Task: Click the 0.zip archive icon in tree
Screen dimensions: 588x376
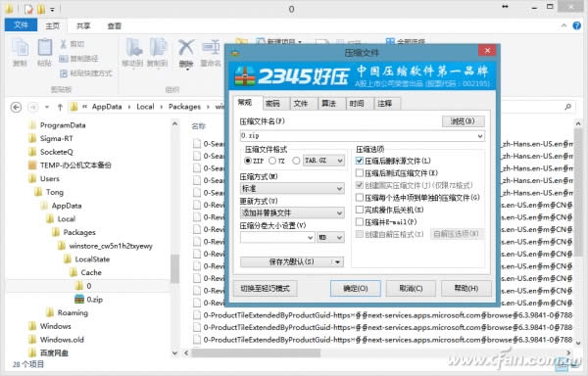Action: [x=79, y=300]
